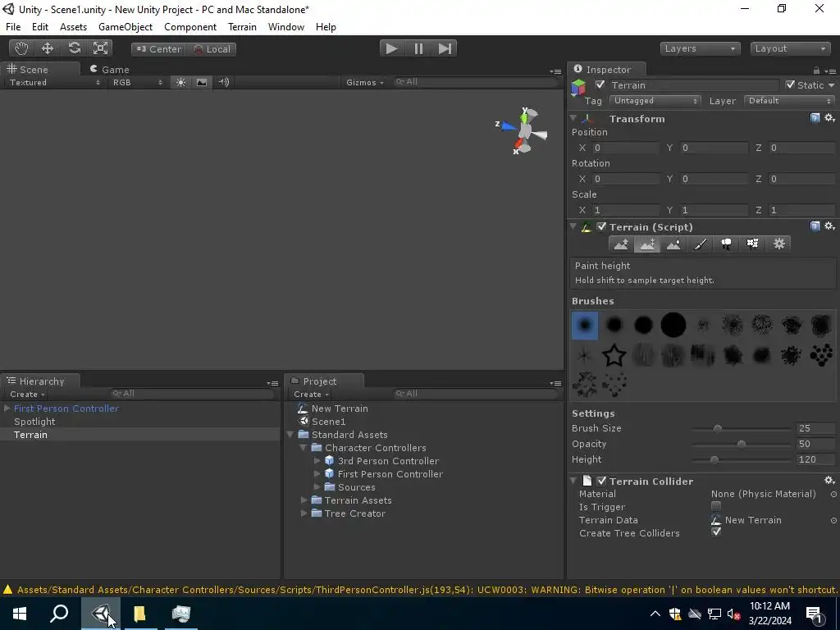Pick the large solid round brush
The image size is (840, 630).
pyautogui.click(x=673, y=325)
